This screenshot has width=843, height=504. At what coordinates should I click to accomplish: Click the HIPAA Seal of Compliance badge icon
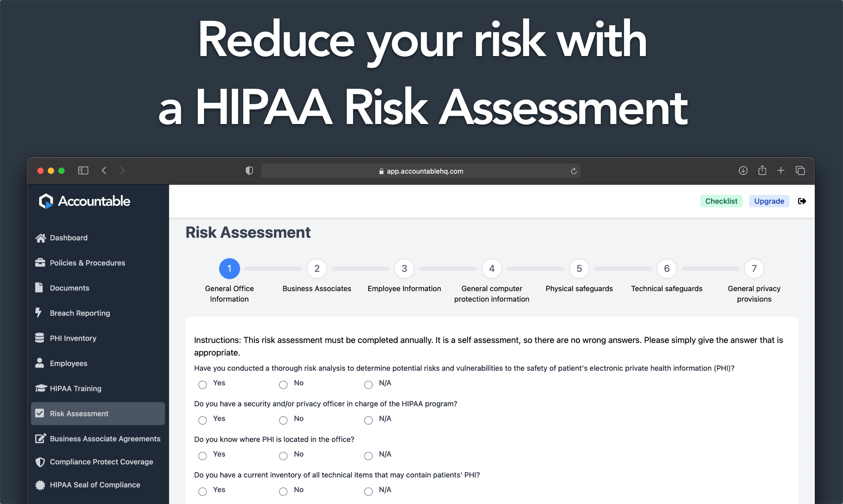point(40,485)
